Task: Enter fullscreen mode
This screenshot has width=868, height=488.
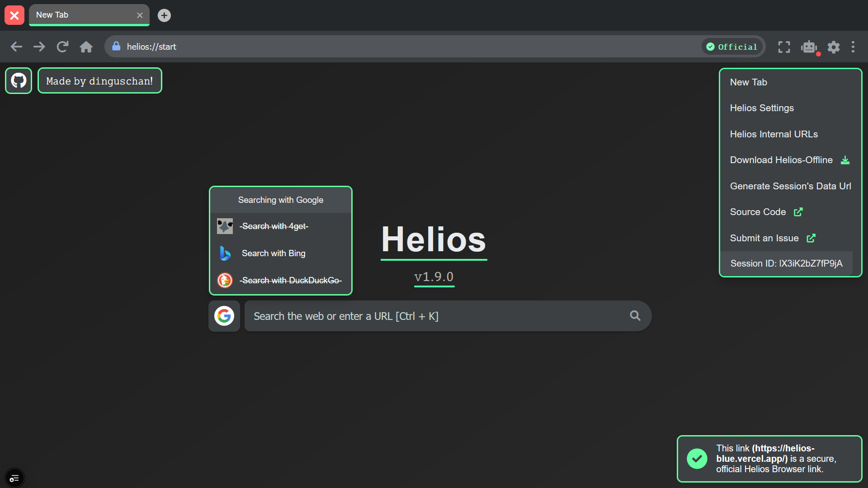Action: (784, 47)
